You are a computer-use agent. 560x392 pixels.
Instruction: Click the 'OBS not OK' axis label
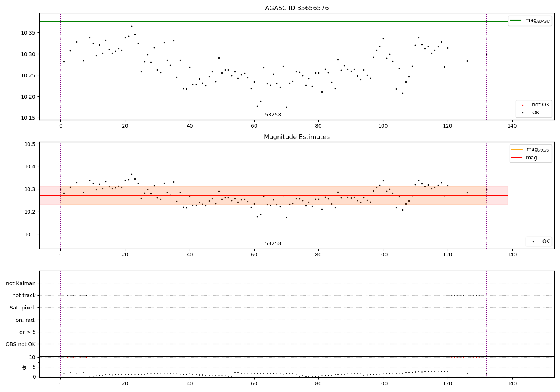pyautogui.click(x=21, y=344)
